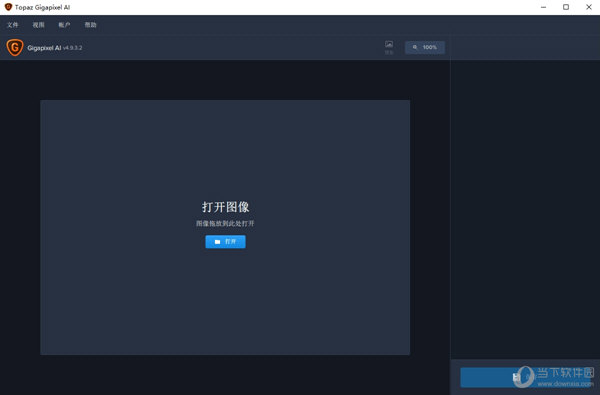Click the Gigapixel AI shield logo
The image size is (600, 395).
pos(15,47)
